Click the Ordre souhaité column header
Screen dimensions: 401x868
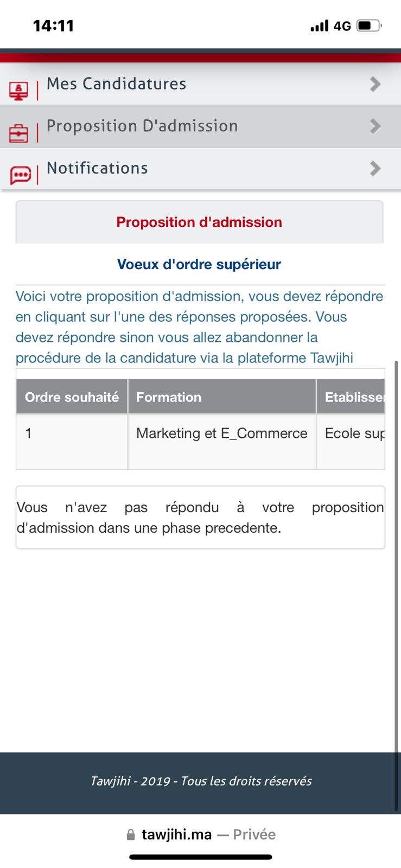click(x=72, y=397)
